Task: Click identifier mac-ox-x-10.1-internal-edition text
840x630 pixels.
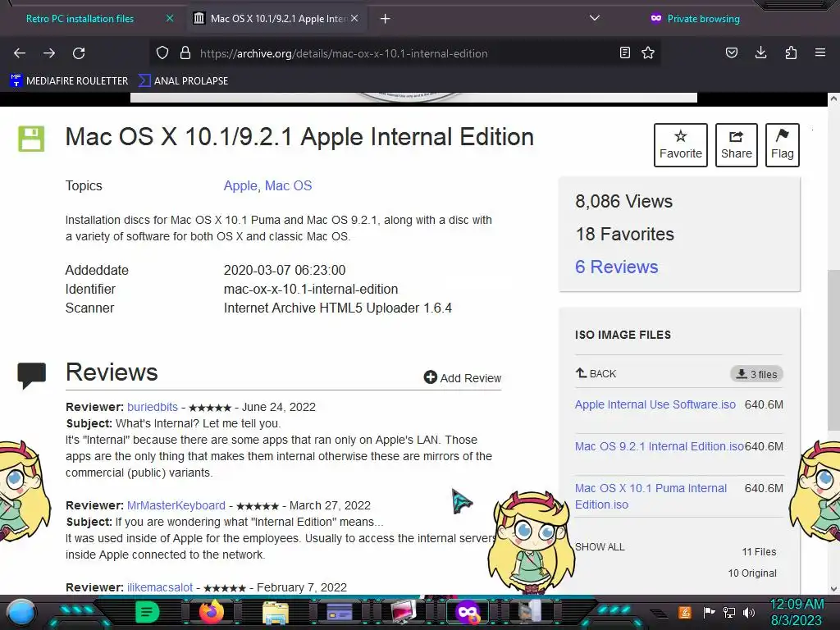Action: (x=311, y=290)
